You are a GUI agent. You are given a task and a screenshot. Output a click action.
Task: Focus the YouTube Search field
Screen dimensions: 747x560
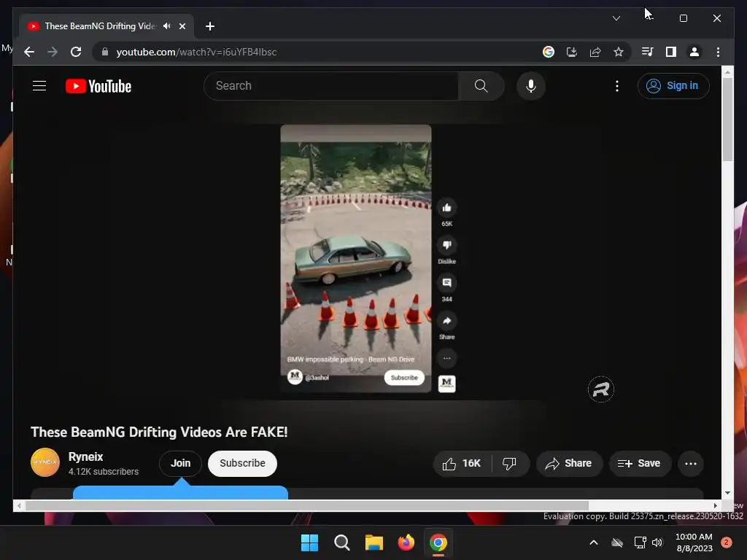[332, 86]
